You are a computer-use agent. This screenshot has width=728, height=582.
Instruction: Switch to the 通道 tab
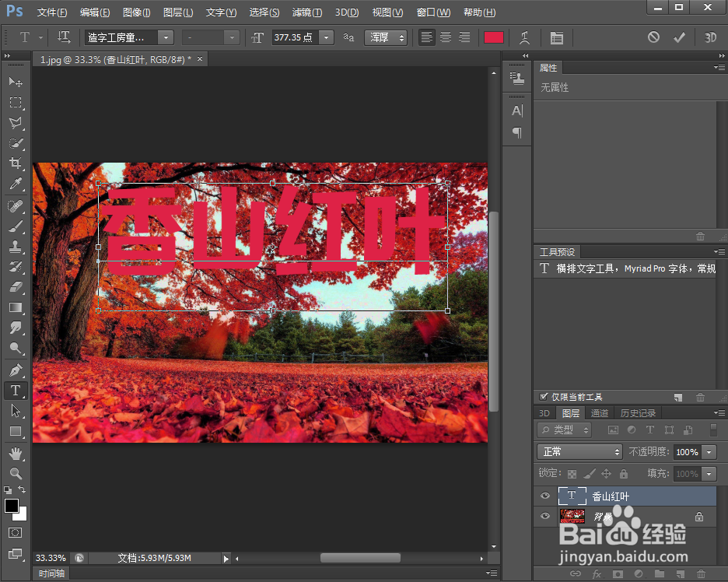click(x=599, y=413)
